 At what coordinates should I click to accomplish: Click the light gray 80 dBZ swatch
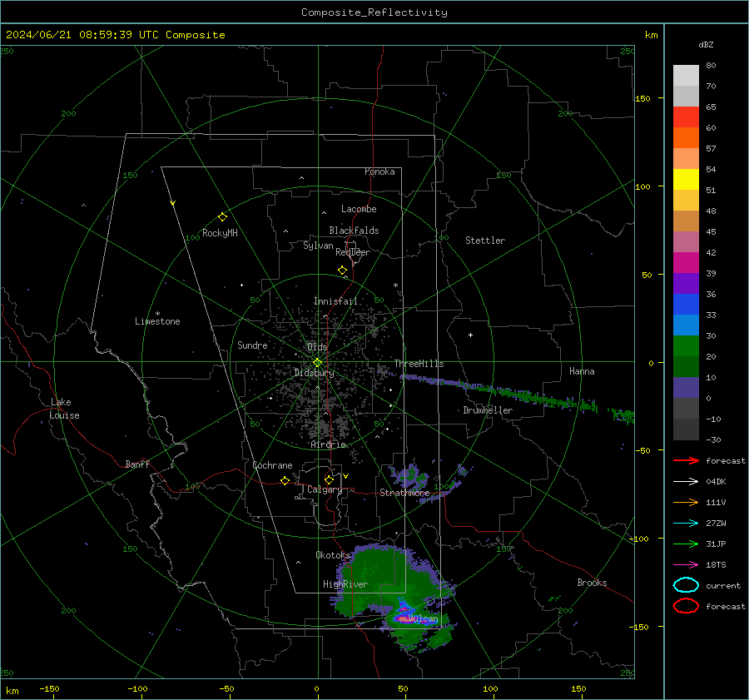(x=686, y=76)
